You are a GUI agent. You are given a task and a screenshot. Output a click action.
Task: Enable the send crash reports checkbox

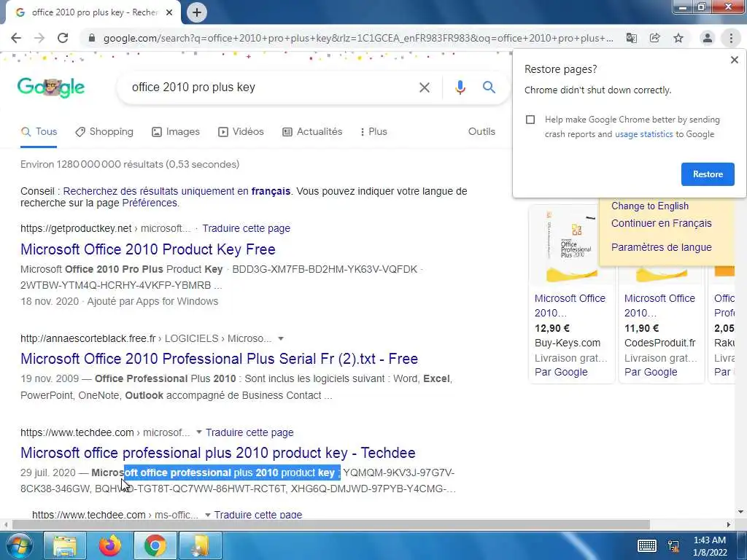click(x=530, y=120)
